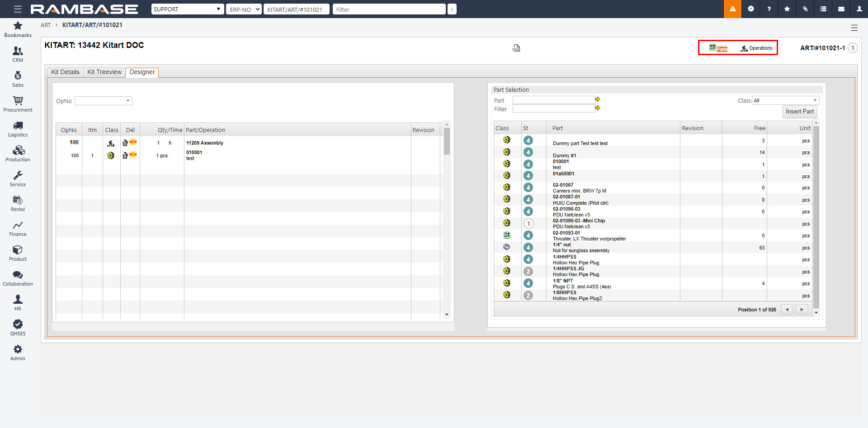Screen dimensions: 868x428
Task: Click the trash icon for part 010001
Action: [125, 155]
